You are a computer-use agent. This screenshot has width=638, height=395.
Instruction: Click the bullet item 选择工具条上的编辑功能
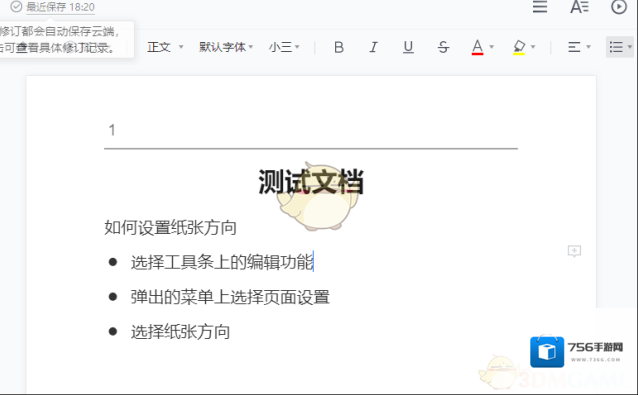pos(222,262)
